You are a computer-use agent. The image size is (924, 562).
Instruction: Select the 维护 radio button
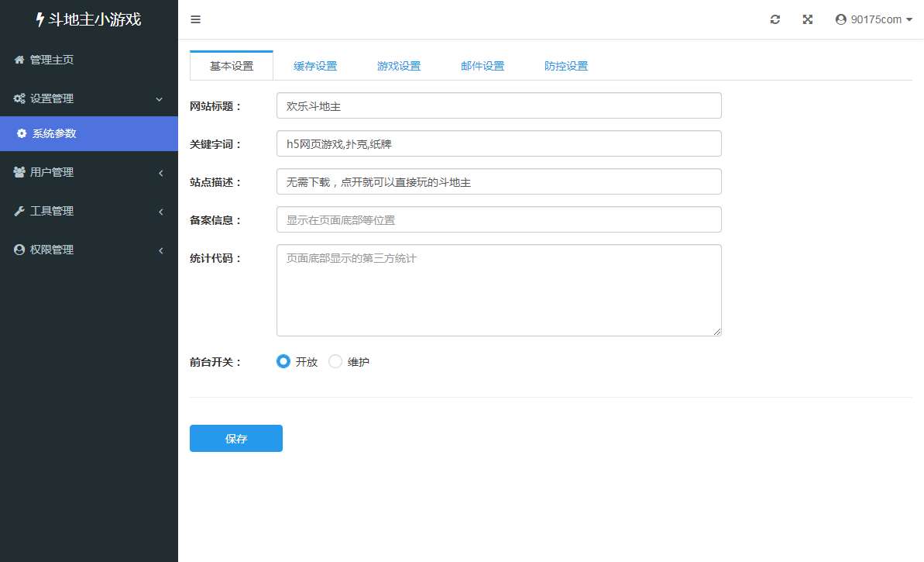(335, 361)
